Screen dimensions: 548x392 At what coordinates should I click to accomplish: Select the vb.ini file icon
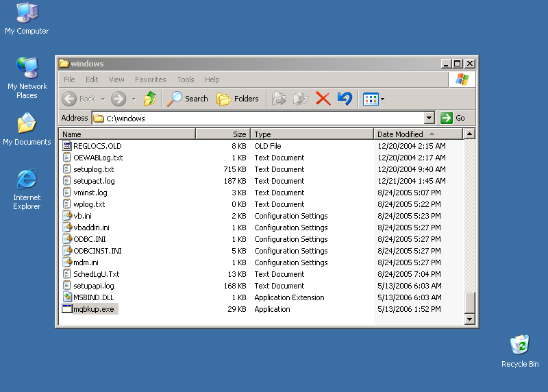pos(67,215)
